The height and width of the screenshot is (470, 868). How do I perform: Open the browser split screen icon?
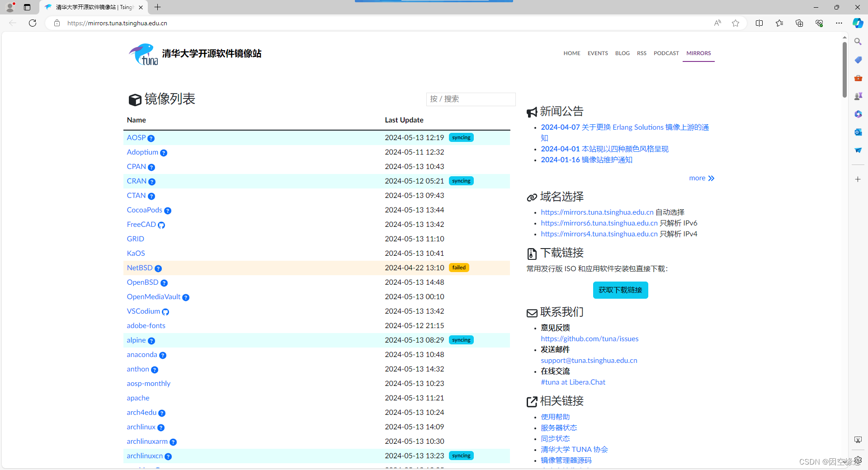(x=759, y=23)
